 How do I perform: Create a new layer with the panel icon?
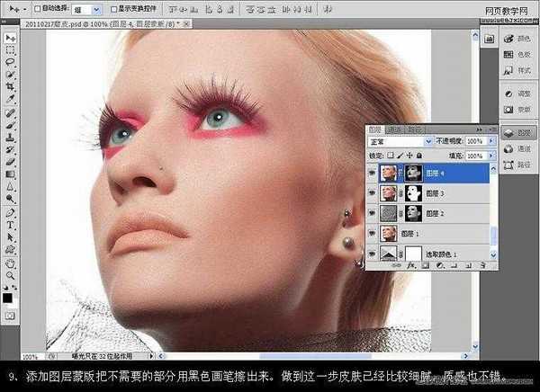click(x=468, y=265)
